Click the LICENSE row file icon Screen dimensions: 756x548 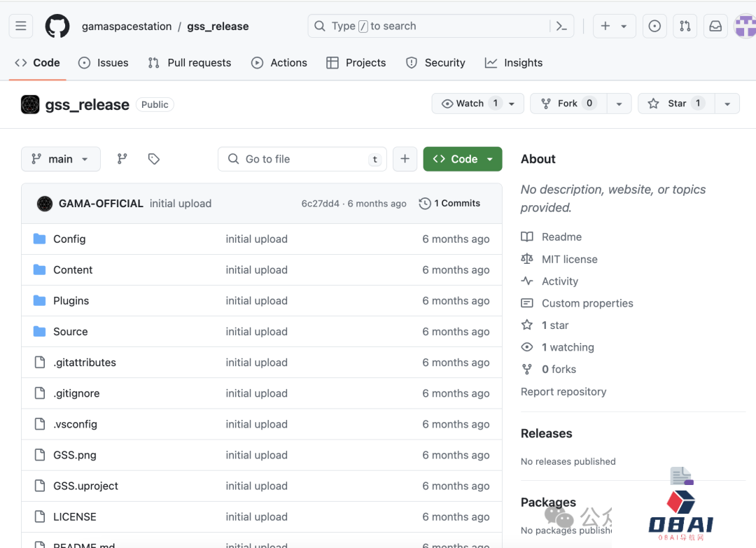pyautogui.click(x=40, y=517)
